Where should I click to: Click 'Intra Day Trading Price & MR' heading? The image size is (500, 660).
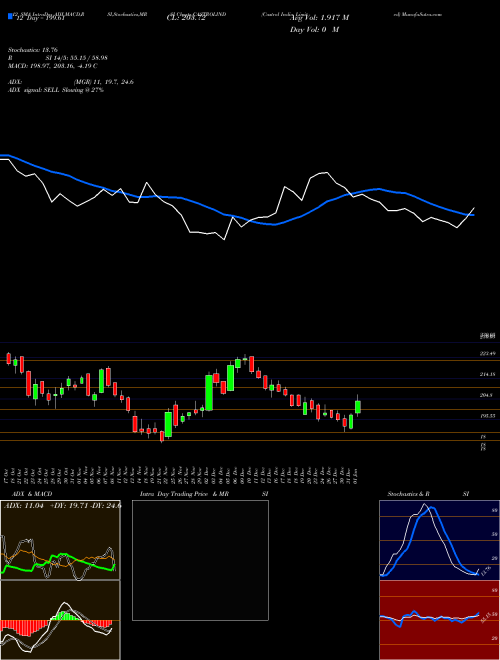tap(184, 494)
